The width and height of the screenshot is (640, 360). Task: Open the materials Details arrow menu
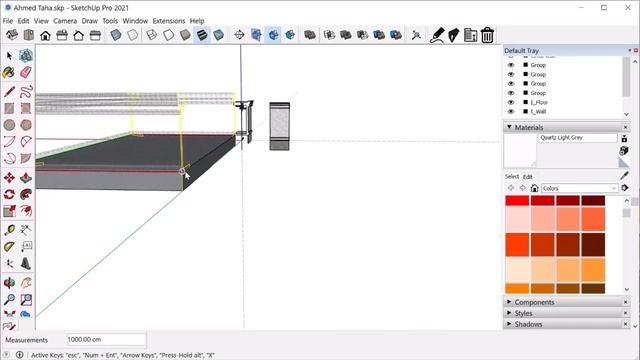click(624, 188)
